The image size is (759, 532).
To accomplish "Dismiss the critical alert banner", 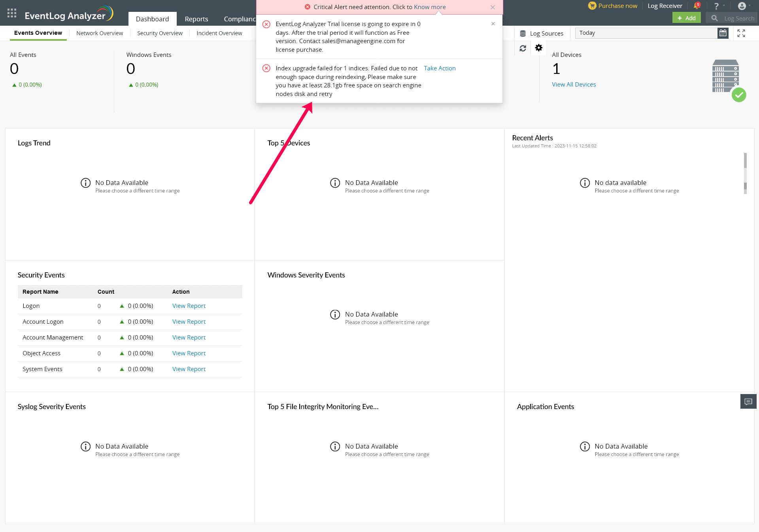I will 493,7.
